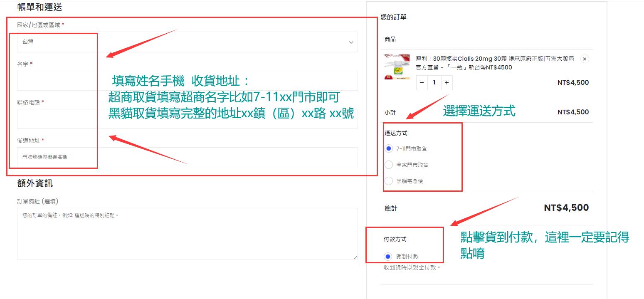Screen dimensions: 644x299
Task: Click the 7-11門市取貨 label text
Action: 412,148
